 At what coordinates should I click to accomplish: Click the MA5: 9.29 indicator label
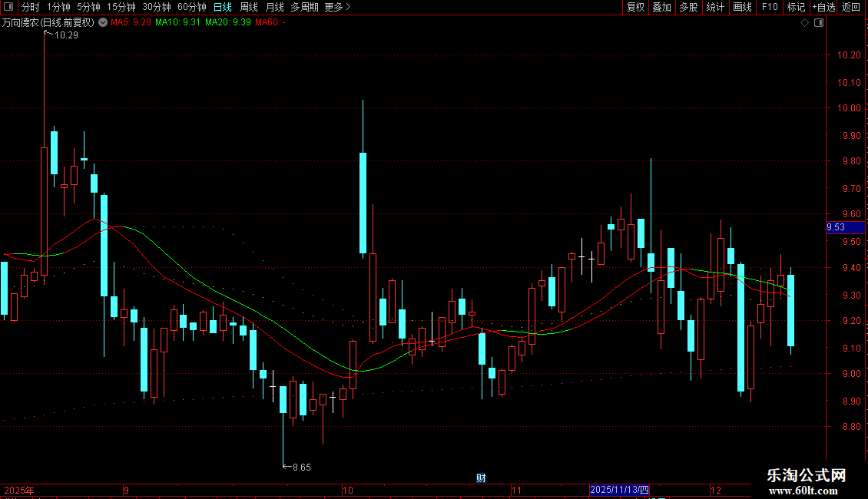pyautogui.click(x=131, y=22)
